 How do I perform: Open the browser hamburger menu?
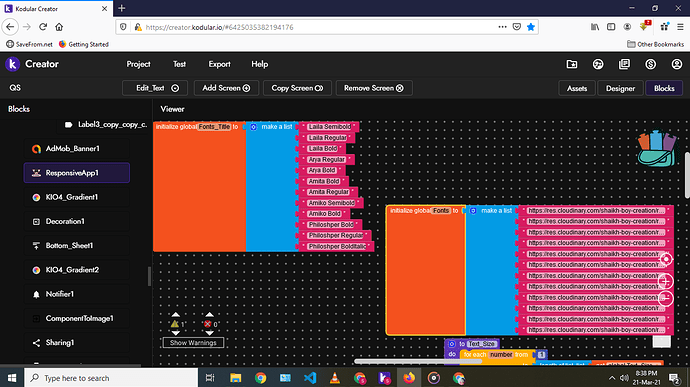click(680, 27)
